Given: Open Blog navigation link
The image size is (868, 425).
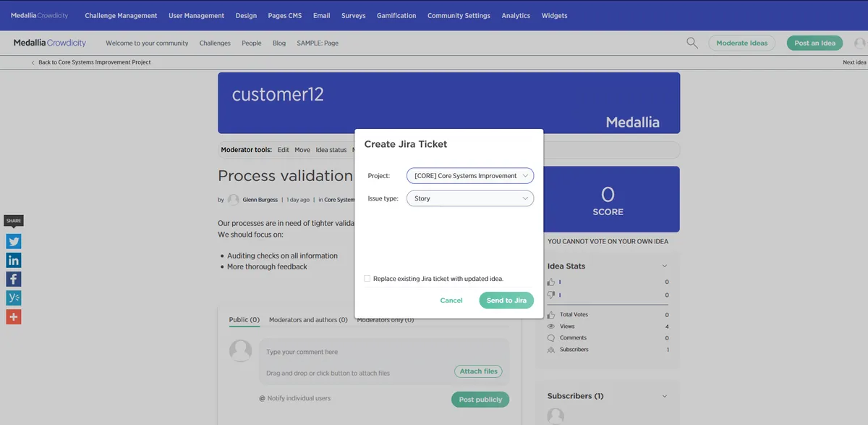Looking at the screenshot, I should pos(279,43).
